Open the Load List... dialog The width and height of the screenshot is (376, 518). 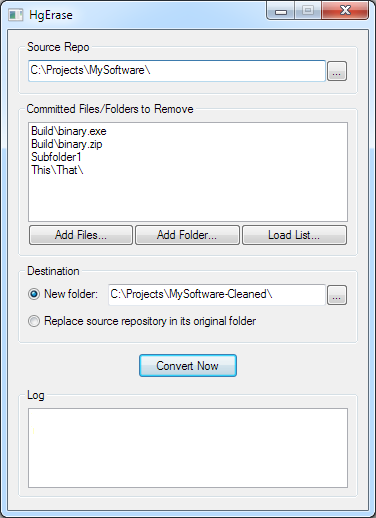pyautogui.click(x=294, y=235)
